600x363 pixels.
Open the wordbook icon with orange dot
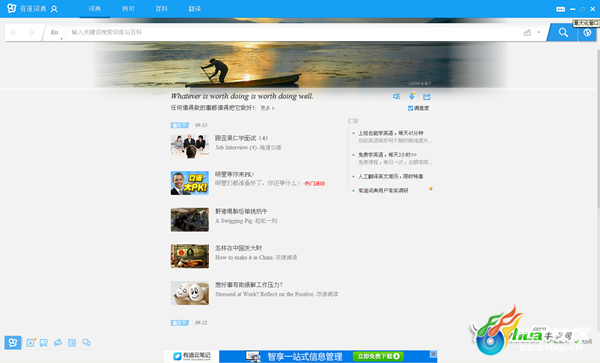tap(31, 342)
